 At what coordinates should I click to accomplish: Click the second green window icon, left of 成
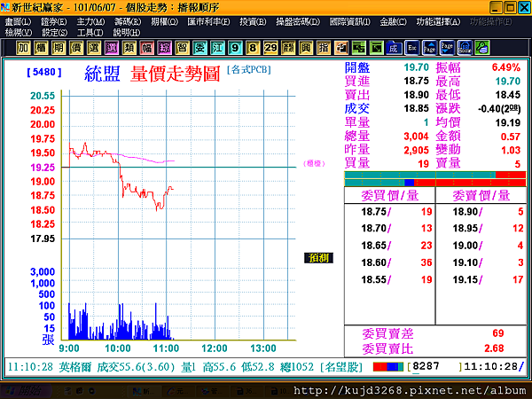point(376,48)
